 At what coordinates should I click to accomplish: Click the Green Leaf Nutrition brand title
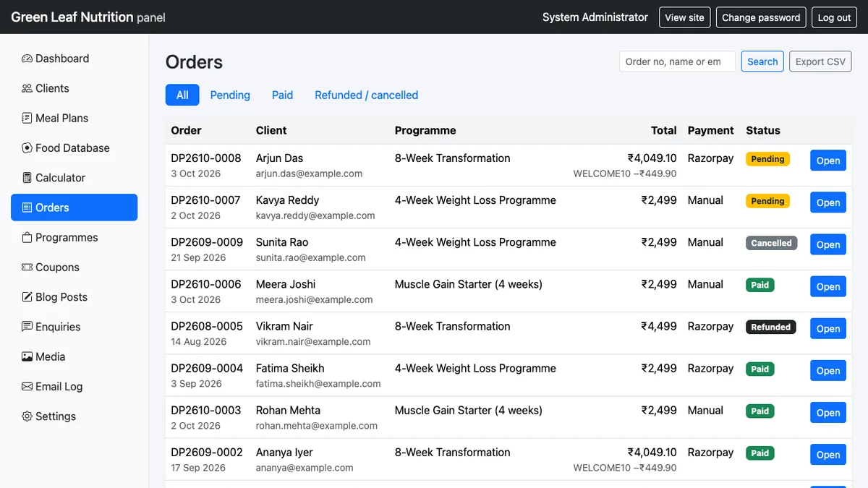pos(88,17)
